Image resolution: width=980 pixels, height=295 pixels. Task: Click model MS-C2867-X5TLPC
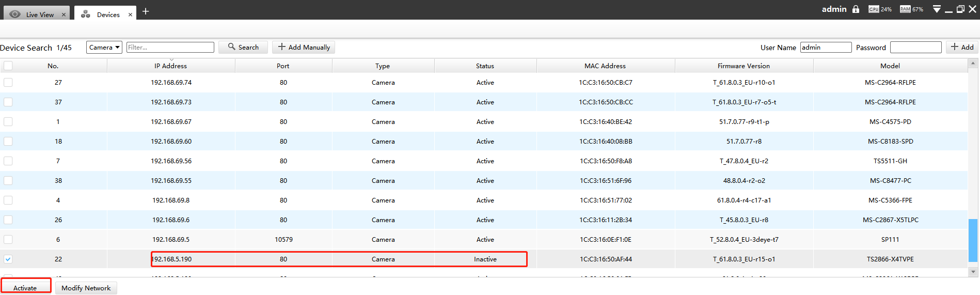click(890, 220)
